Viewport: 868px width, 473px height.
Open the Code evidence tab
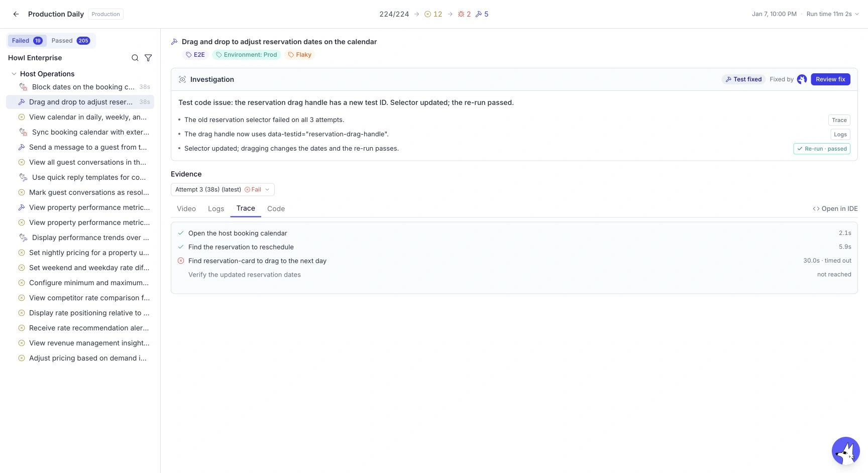click(x=276, y=208)
